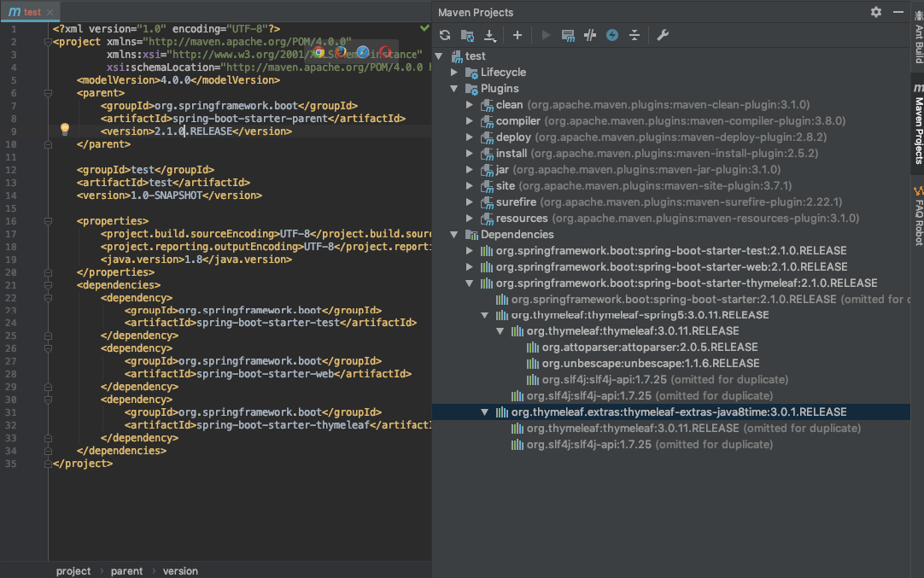
Task: Collapse the Dependencies node
Action: click(x=454, y=234)
